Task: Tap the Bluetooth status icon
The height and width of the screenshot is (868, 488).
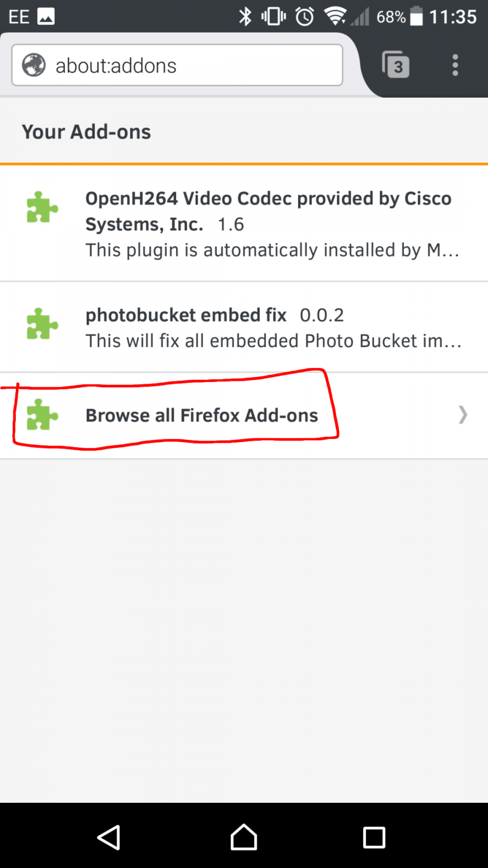Action: 246,16
